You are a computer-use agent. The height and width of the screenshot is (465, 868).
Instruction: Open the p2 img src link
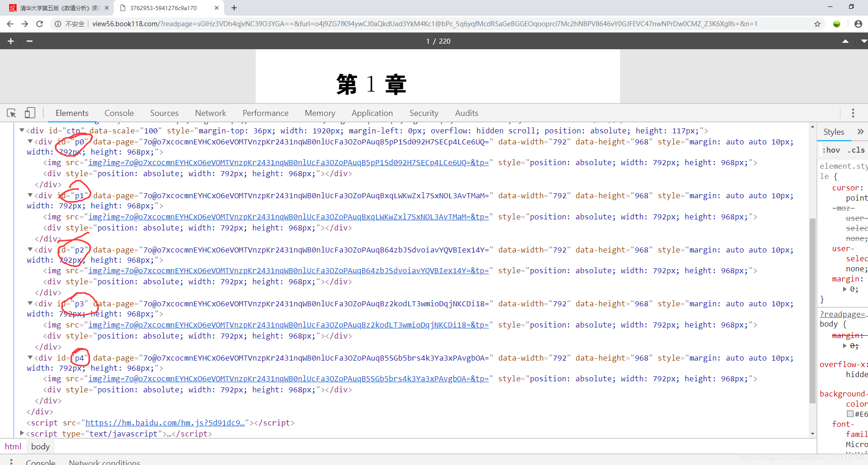click(x=288, y=270)
